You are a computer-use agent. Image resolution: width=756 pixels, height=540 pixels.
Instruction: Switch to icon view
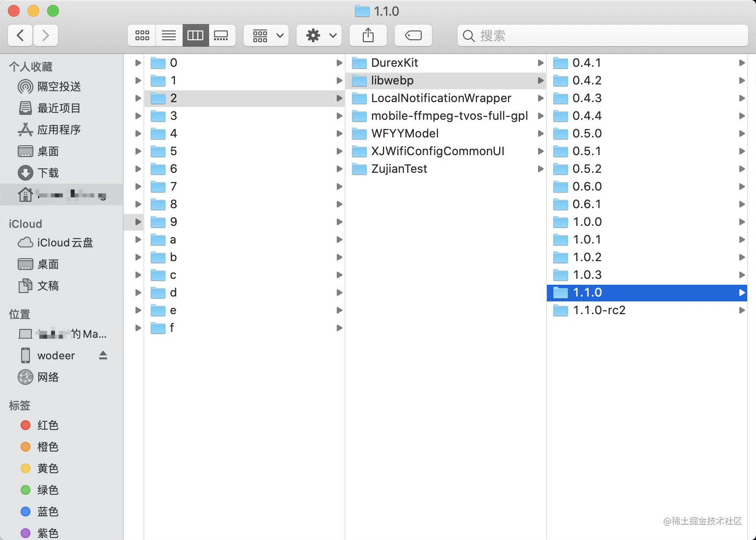click(x=141, y=35)
